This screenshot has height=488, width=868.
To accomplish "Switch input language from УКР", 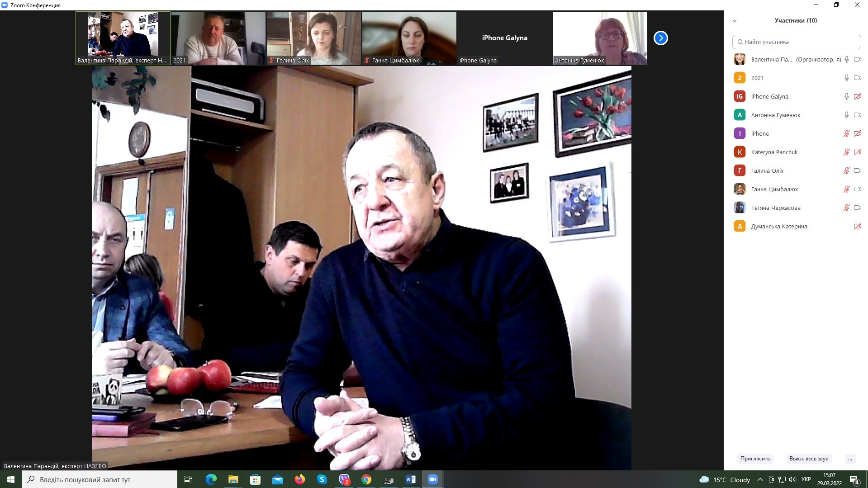I will point(806,479).
